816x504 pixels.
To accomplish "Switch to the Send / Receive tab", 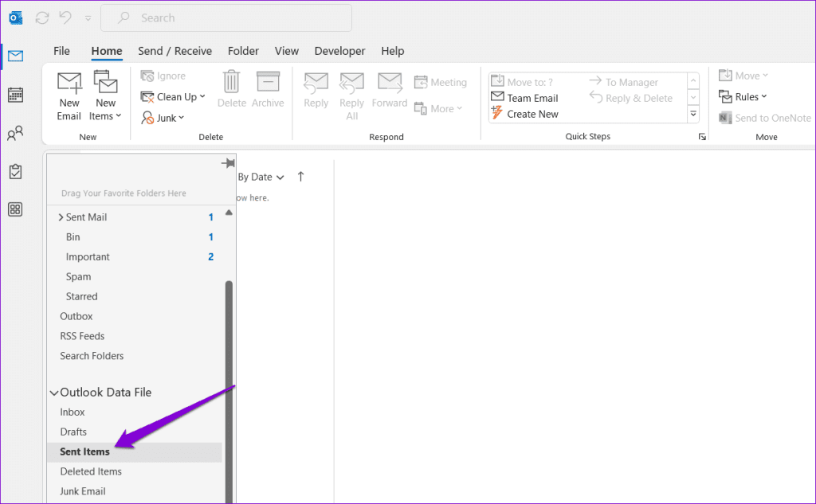I will (x=175, y=50).
